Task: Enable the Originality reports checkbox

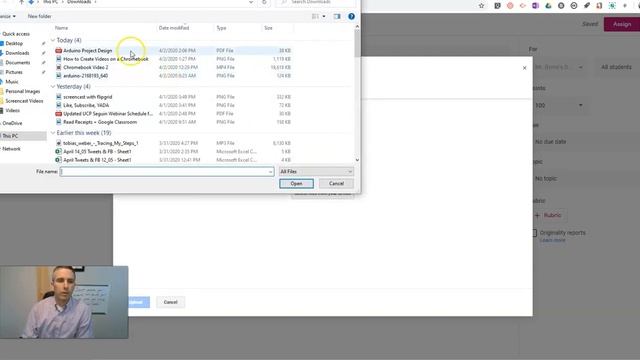Action: [534, 233]
